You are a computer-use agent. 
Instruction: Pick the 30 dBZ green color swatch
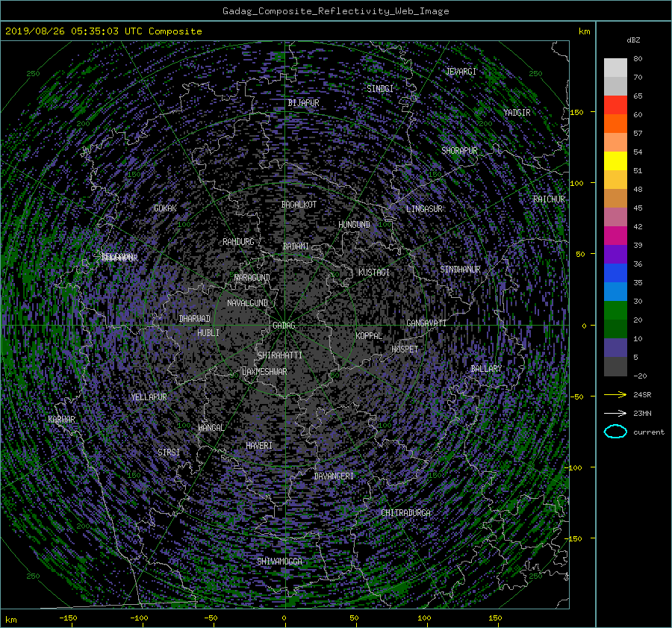pyautogui.click(x=615, y=311)
